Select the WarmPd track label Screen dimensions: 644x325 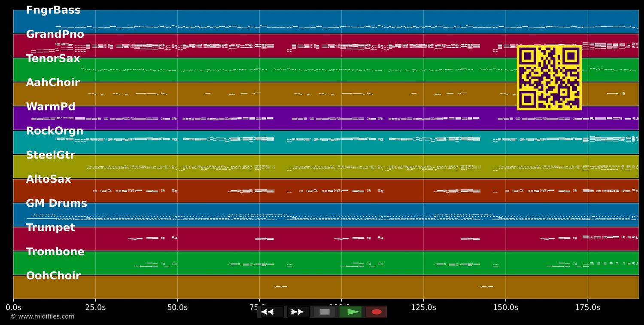[51, 107]
